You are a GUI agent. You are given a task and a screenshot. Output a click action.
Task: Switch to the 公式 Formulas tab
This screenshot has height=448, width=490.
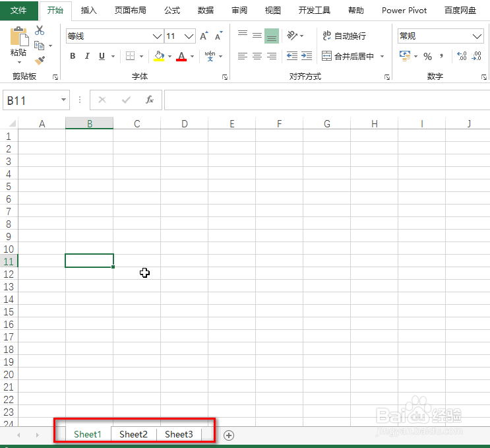[x=172, y=11]
